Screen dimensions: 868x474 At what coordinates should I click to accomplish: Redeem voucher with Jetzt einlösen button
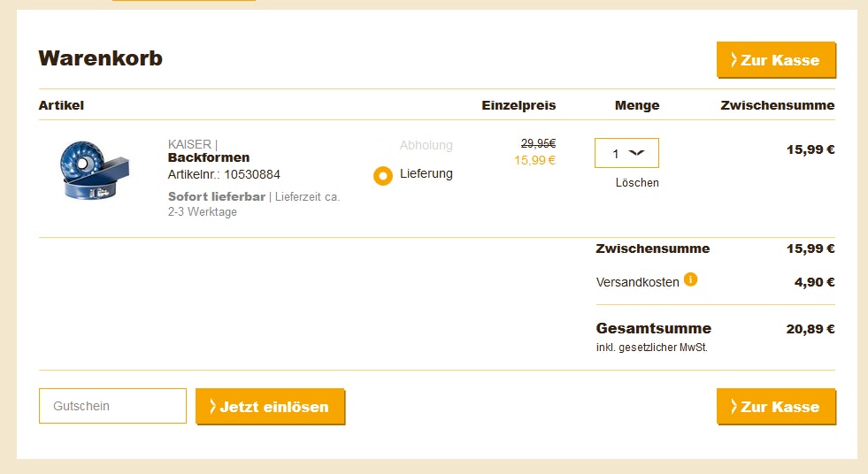point(270,407)
